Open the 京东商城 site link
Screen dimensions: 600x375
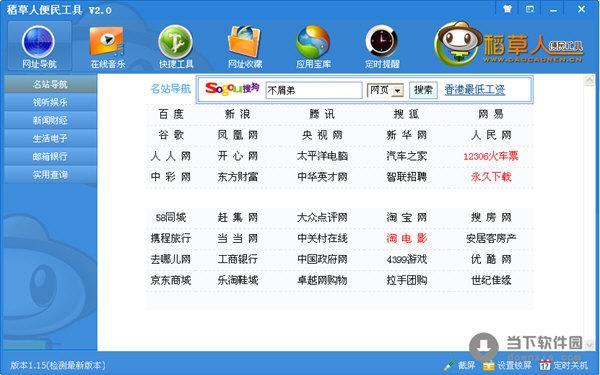pyautogui.click(x=171, y=280)
